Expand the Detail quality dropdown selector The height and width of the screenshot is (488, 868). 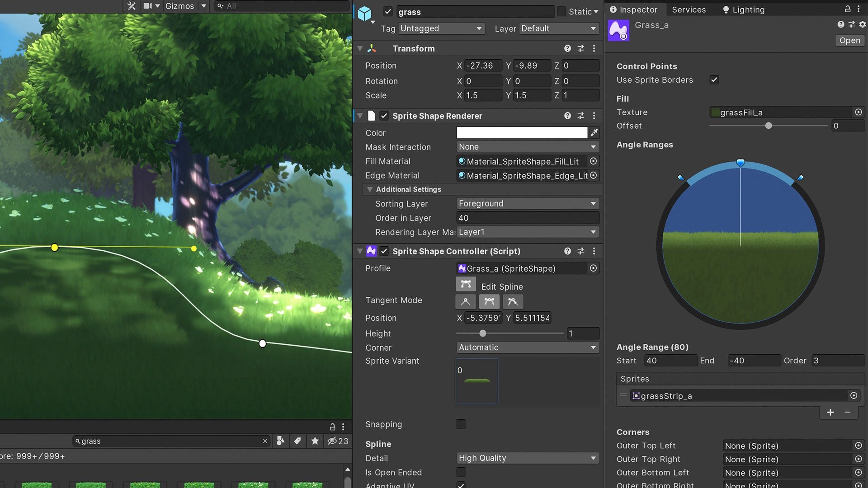(x=527, y=458)
